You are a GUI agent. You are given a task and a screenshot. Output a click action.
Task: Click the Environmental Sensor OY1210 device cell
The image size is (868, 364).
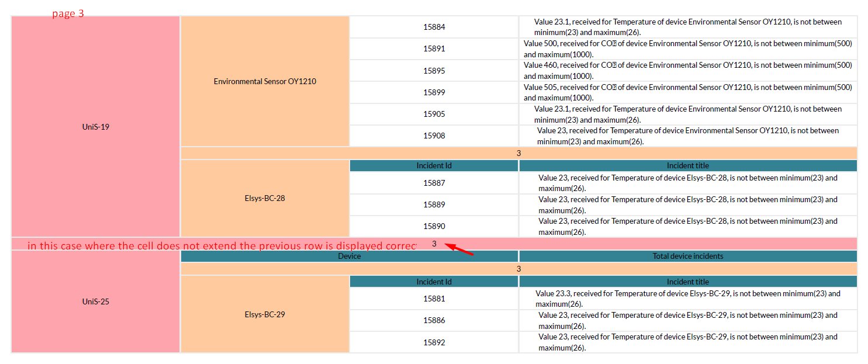pyautogui.click(x=265, y=81)
